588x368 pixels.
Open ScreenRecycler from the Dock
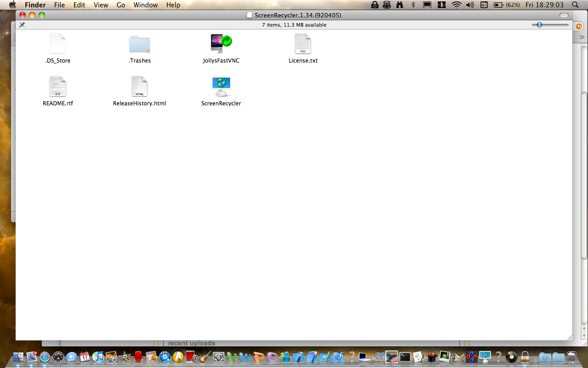click(485, 356)
